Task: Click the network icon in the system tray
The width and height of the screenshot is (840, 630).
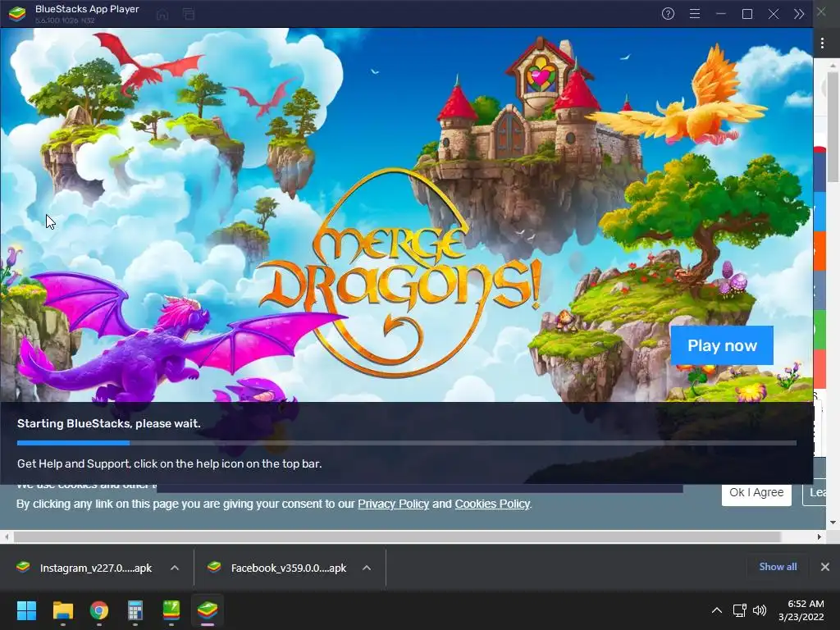Action: (x=739, y=610)
